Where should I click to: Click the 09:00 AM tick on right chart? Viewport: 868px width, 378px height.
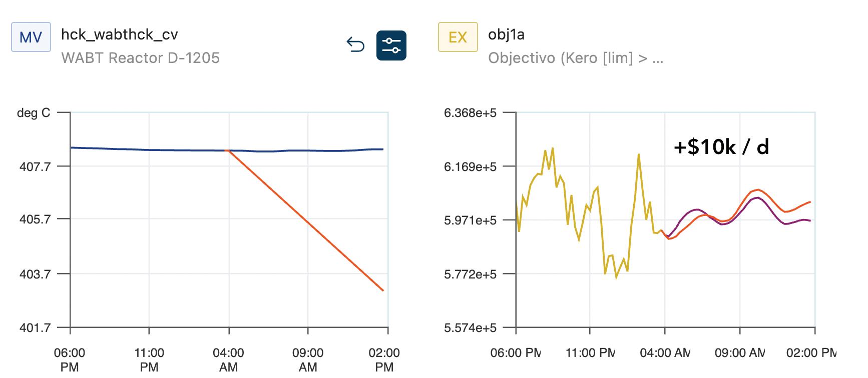(x=739, y=353)
